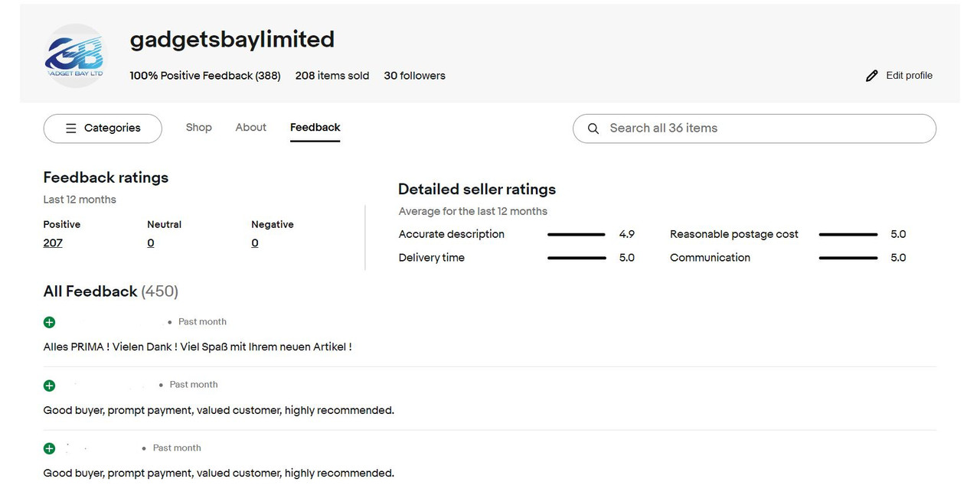Click the Delivery time rating bar

point(577,258)
